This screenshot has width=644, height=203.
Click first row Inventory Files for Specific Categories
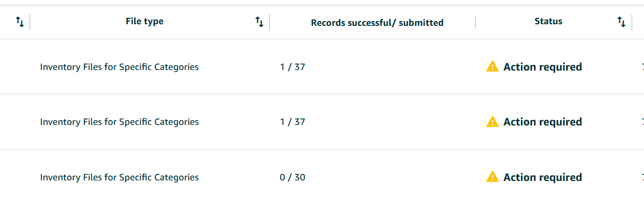(x=119, y=67)
